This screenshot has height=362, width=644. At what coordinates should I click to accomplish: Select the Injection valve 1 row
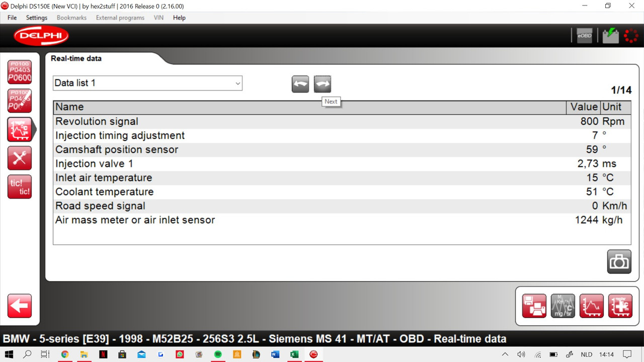(x=342, y=163)
